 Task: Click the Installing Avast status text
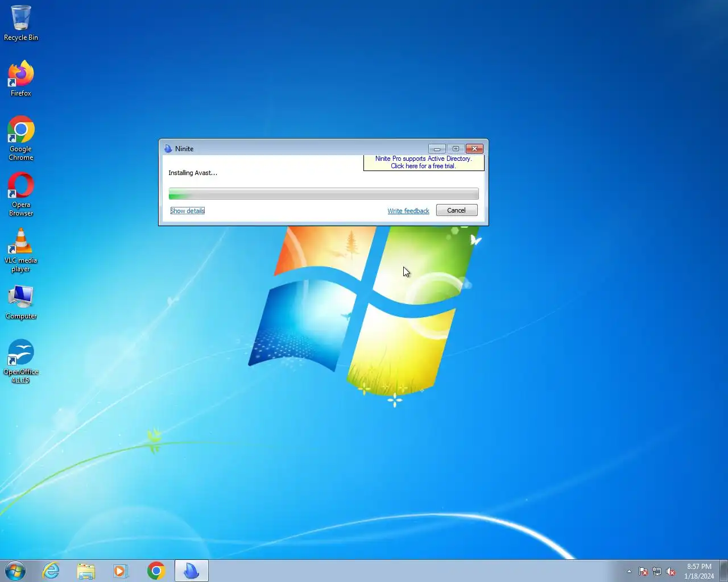[x=193, y=173]
